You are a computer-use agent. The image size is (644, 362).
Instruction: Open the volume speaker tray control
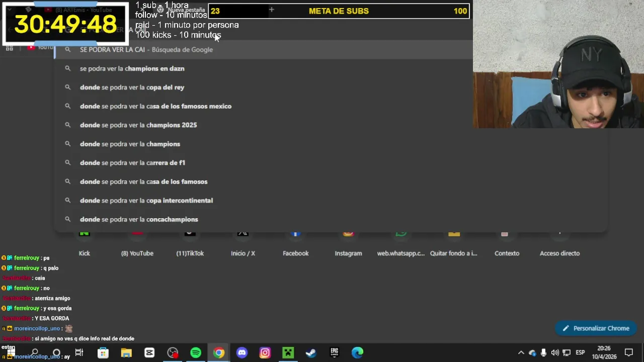[x=554, y=352]
